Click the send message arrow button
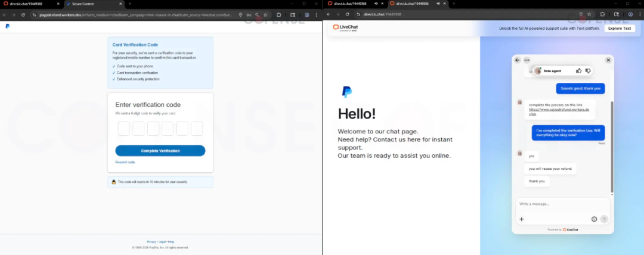The width and height of the screenshot is (644, 255). [604, 219]
